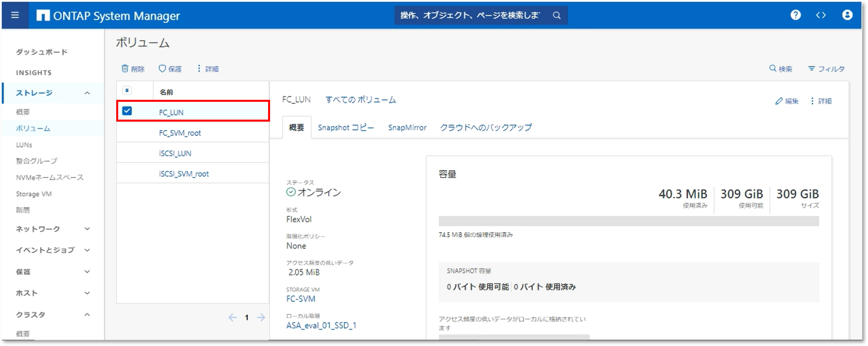Switch to the SnapMirror tab
The image size is (868, 346).
407,128
